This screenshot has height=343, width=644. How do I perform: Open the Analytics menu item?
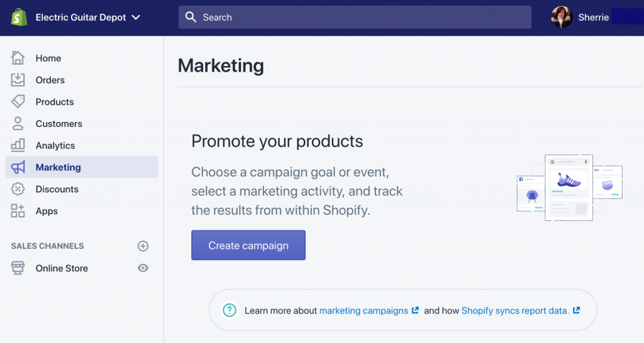point(55,146)
